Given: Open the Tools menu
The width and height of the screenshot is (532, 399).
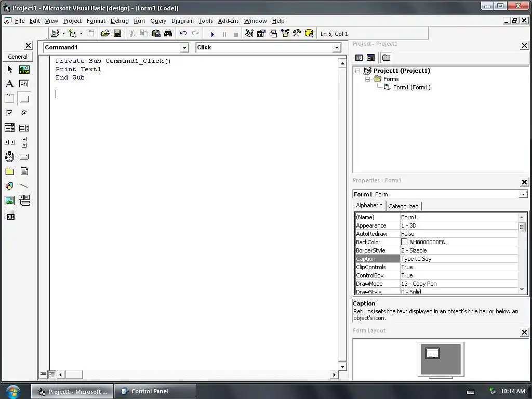Looking at the screenshot, I should 206,21.
